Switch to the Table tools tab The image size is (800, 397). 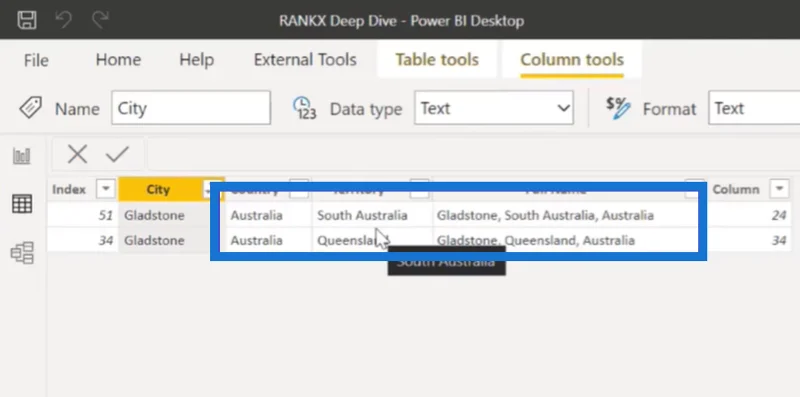click(437, 60)
